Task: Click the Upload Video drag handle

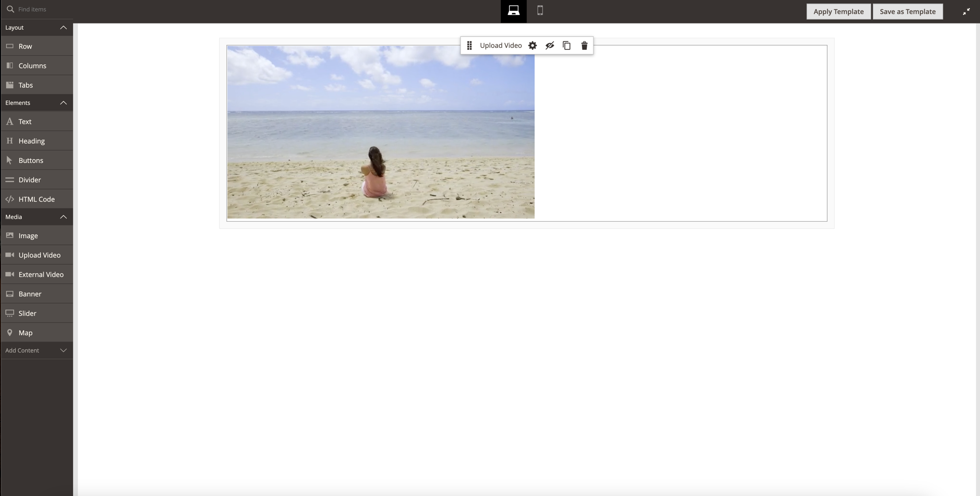Action: tap(470, 46)
